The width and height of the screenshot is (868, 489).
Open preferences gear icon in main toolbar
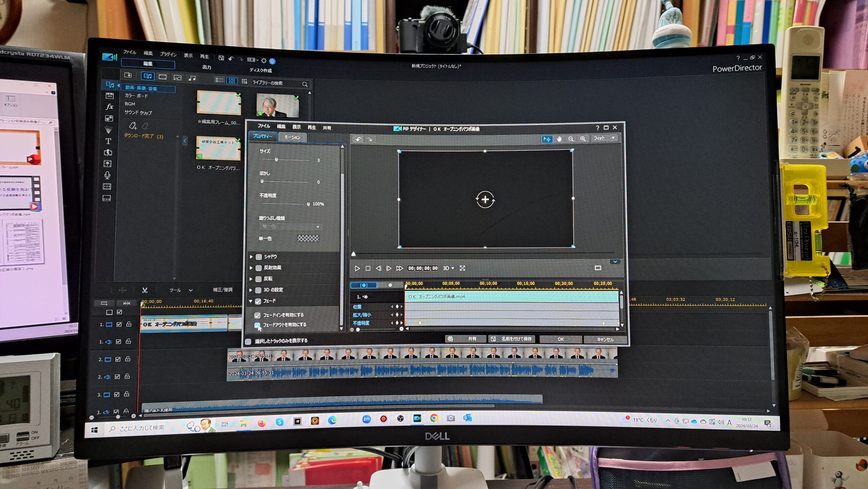[264, 60]
